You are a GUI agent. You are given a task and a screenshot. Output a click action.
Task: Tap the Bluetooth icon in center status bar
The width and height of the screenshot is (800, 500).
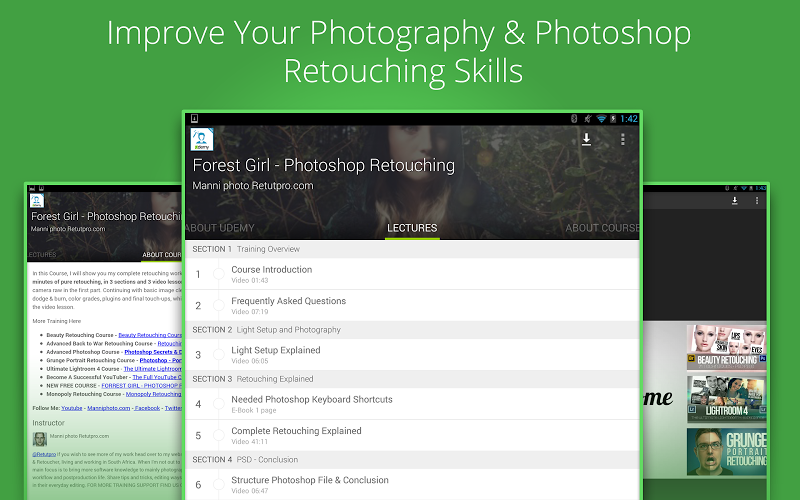[x=573, y=119]
